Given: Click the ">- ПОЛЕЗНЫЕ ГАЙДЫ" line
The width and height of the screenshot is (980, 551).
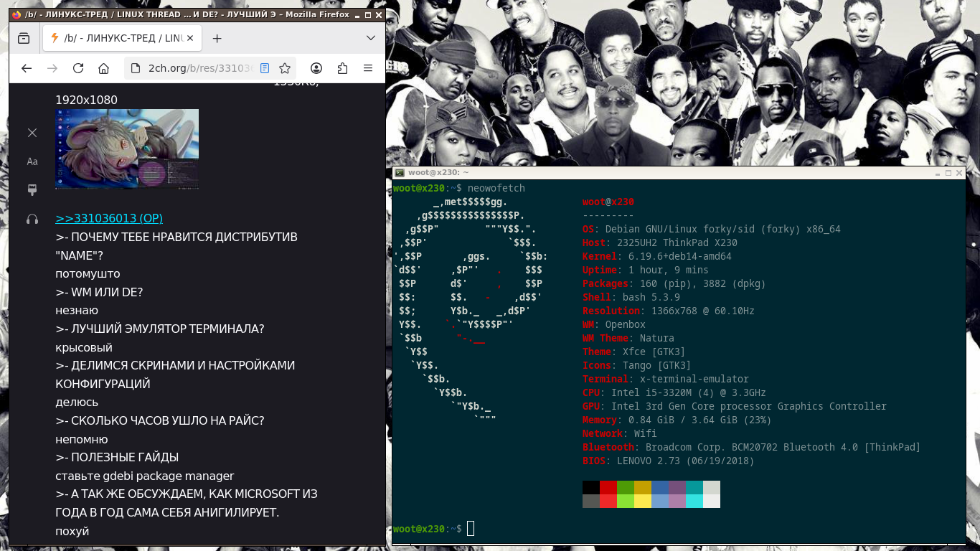Looking at the screenshot, I should tap(117, 457).
